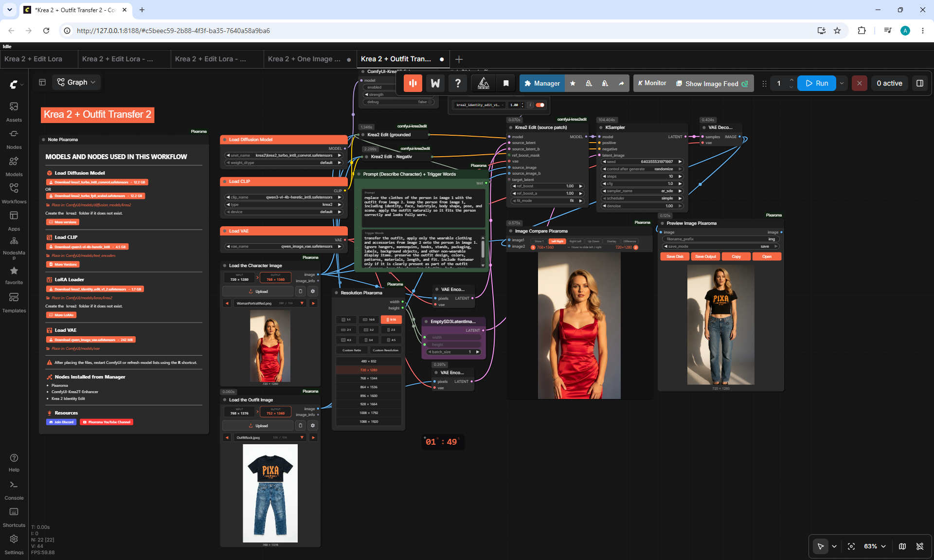934x560 pixels.
Task: Select Overlay compare mode
Action: click(x=611, y=241)
